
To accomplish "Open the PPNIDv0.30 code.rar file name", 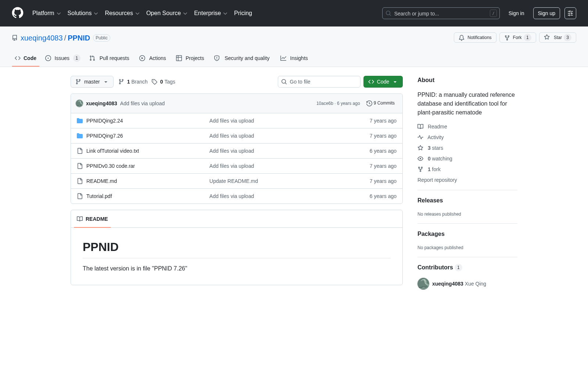I will click(x=111, y=166).
